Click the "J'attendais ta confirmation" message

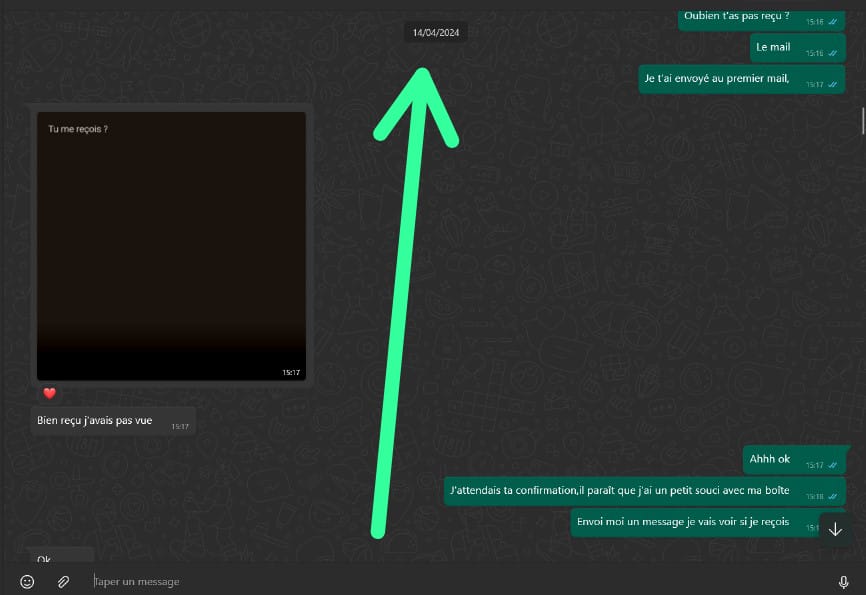point(620,491)
